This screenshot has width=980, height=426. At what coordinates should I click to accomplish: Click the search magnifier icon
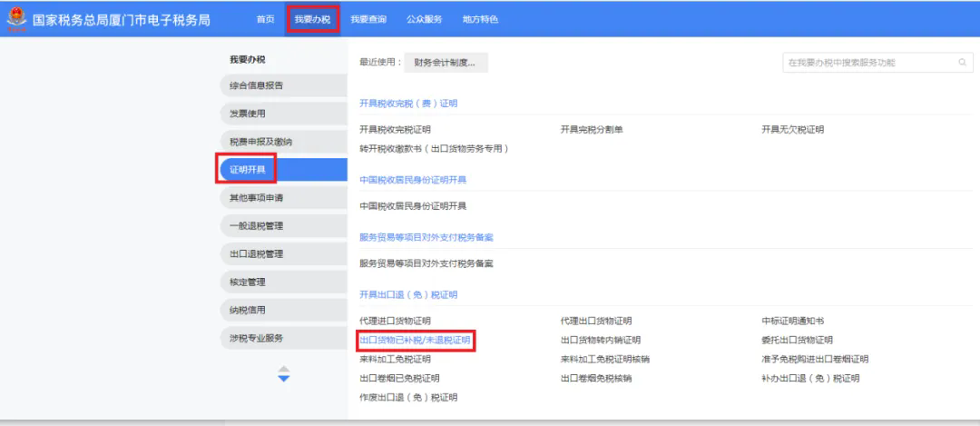click(x=962, y=63)
